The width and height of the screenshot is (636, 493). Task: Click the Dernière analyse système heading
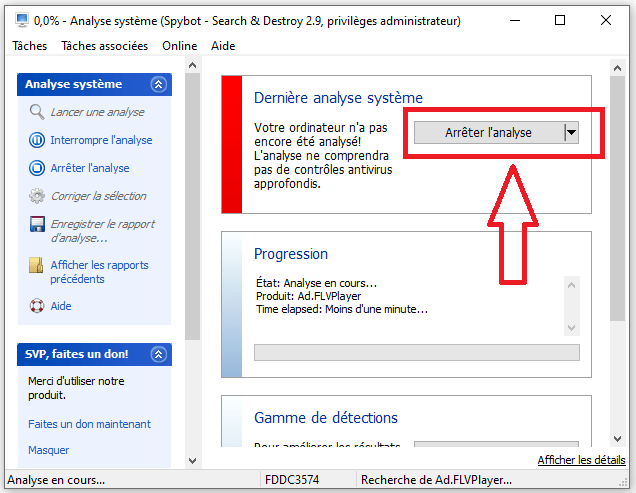pos(338,98)
